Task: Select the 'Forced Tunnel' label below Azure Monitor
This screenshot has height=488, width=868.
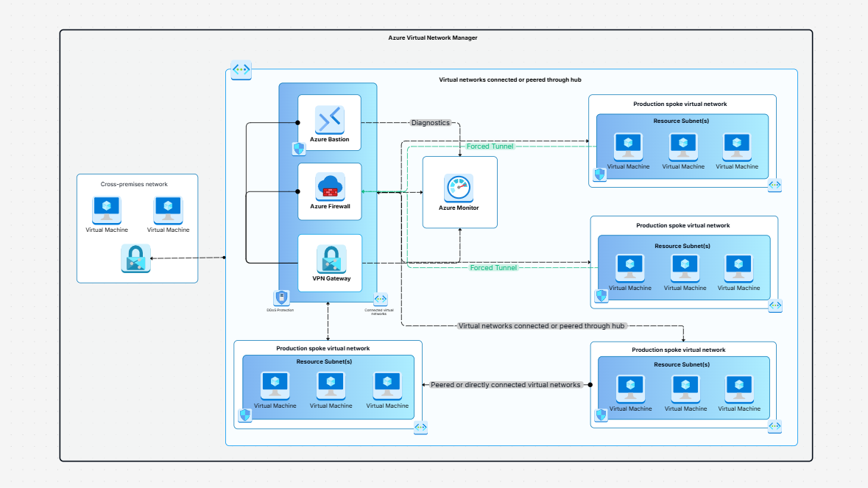Action: (x=493, y=267)
